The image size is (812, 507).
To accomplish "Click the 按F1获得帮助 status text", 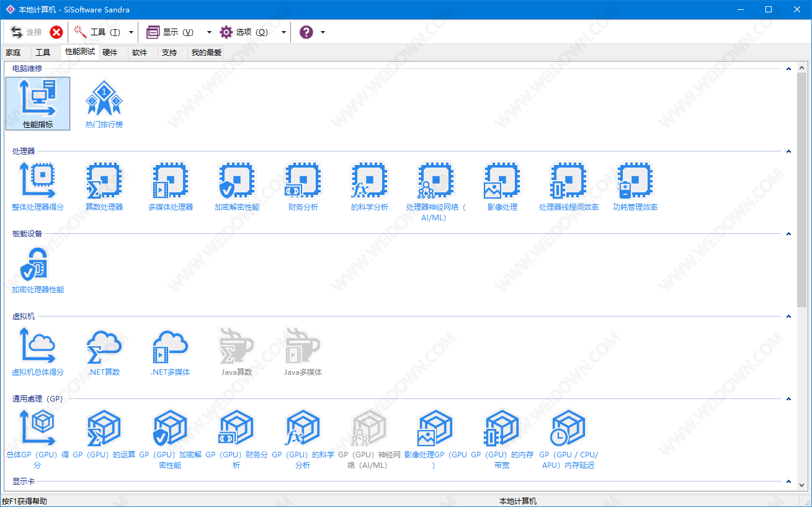I will (24, 501).
